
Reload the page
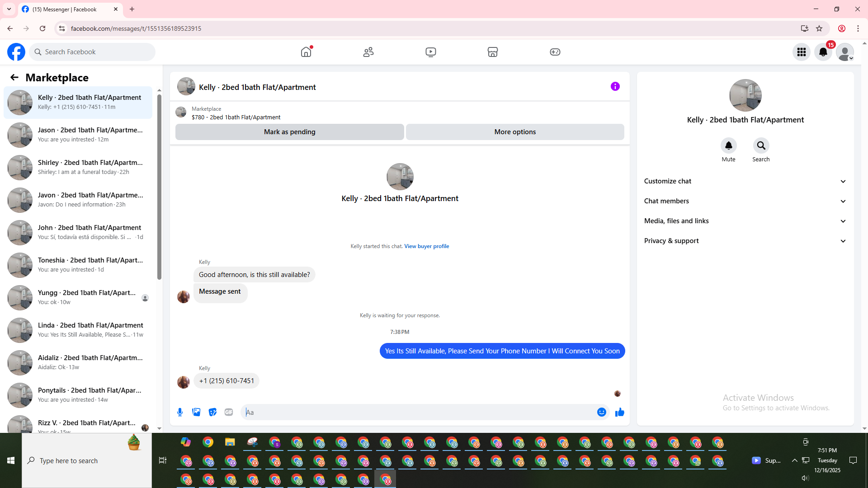click(42, 28)
